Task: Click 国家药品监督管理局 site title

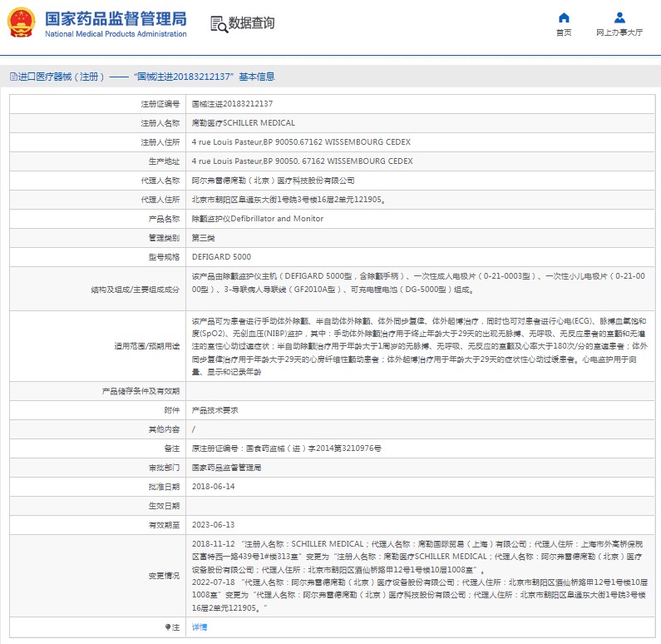Action: [x=116, y=18]
